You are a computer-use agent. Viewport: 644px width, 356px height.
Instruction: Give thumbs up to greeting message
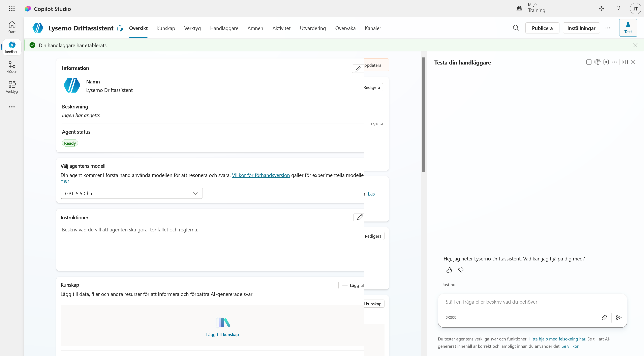[x=449, y=270]
